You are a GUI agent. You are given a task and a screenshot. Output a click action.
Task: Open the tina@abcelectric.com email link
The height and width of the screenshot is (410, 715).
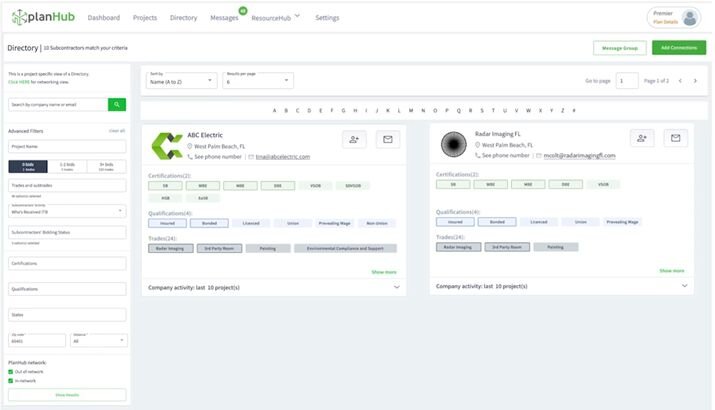point(282,156)
